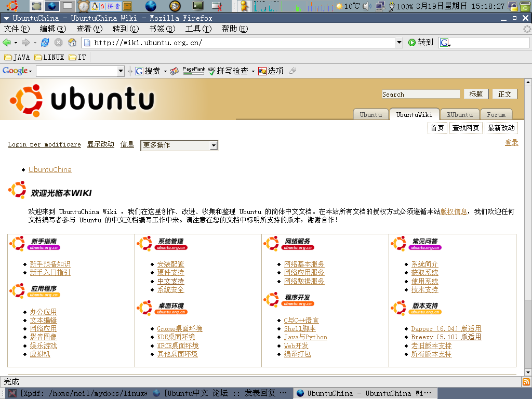Click the Google toolbar 搜索 button
This screenshot has height=399, width=532.
tap(148, 71)
